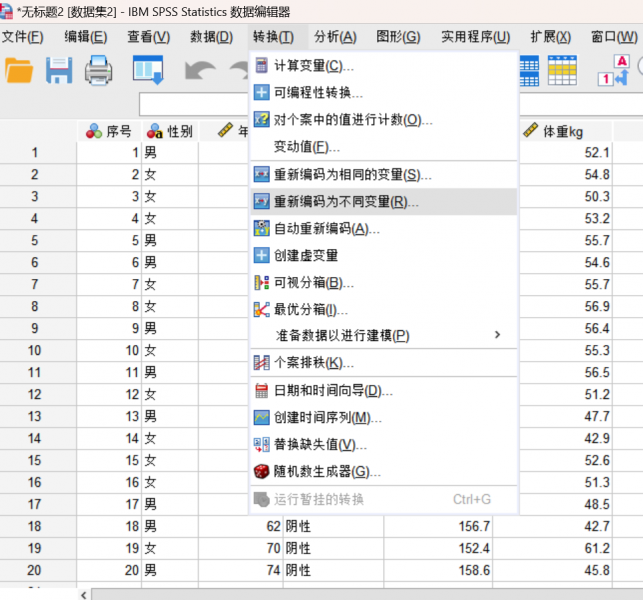
Task: Select row 10 header in data grid
Action: click(x=35, y=350)
